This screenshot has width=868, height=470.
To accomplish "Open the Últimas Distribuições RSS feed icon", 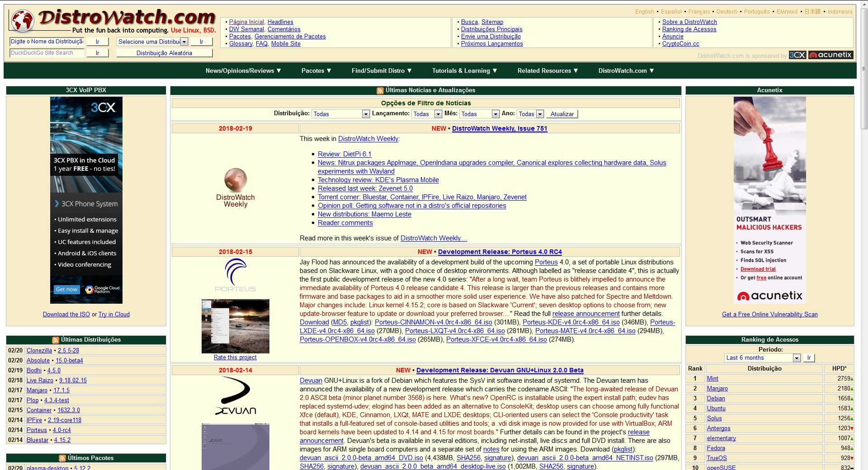I will click(x=56, y=340).
